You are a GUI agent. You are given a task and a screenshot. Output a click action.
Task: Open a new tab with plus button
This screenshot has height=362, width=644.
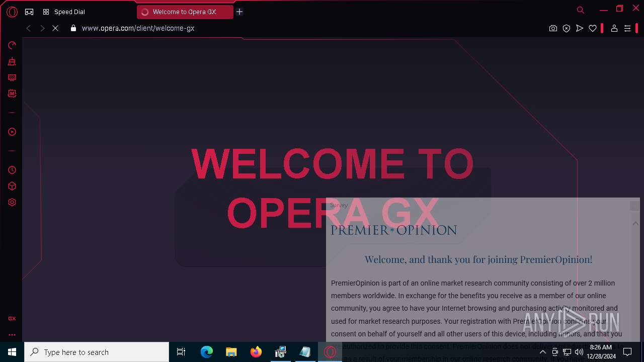[239, 12]
